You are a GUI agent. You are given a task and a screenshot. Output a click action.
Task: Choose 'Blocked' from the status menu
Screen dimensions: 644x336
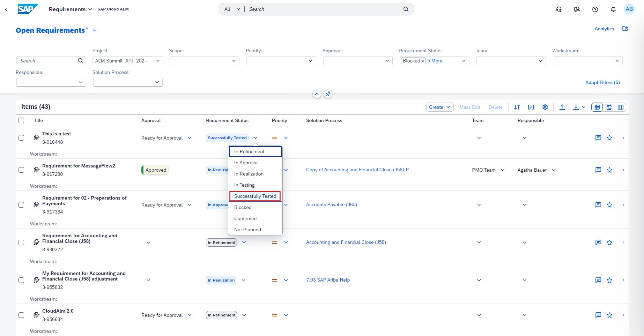pos(243,207)
